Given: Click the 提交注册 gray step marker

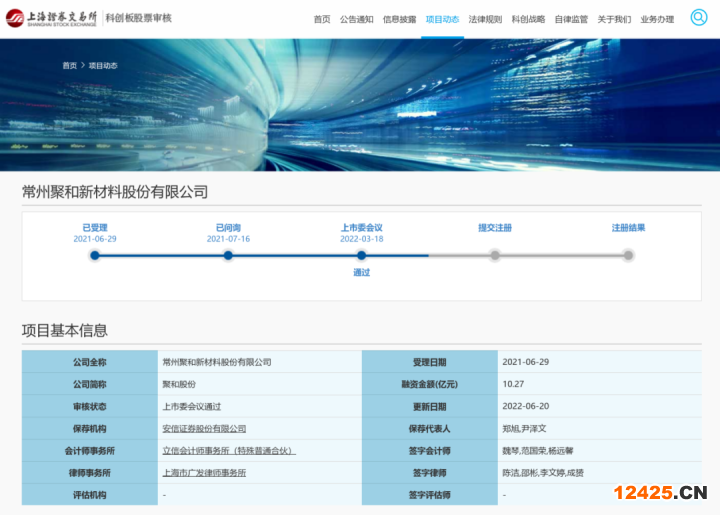Looking at the screenshot, I should (x=494, y=255).
